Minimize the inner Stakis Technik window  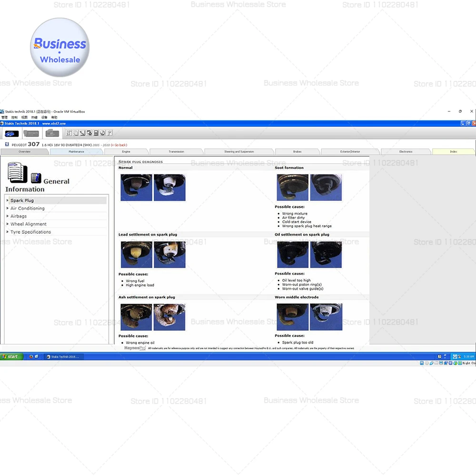(x=463, y=123)
